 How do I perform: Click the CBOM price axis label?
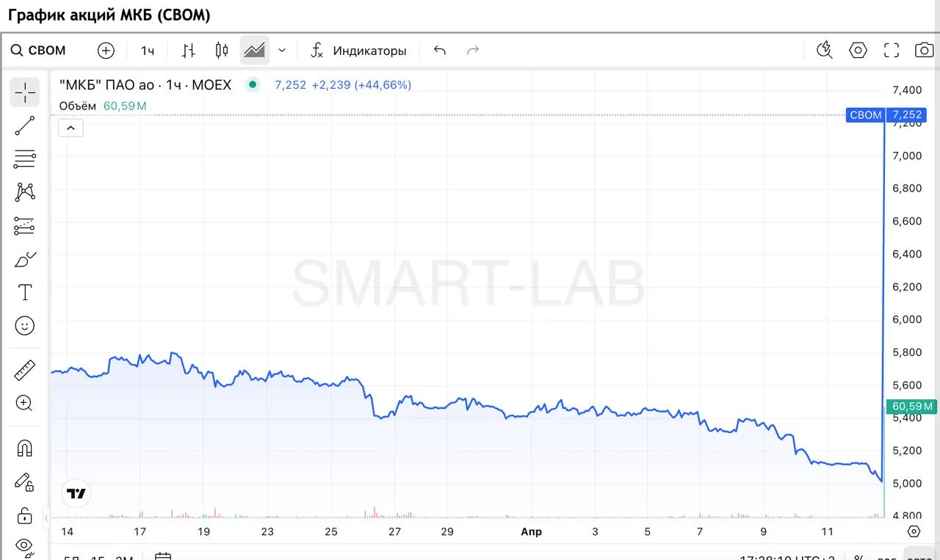(866, 114)
